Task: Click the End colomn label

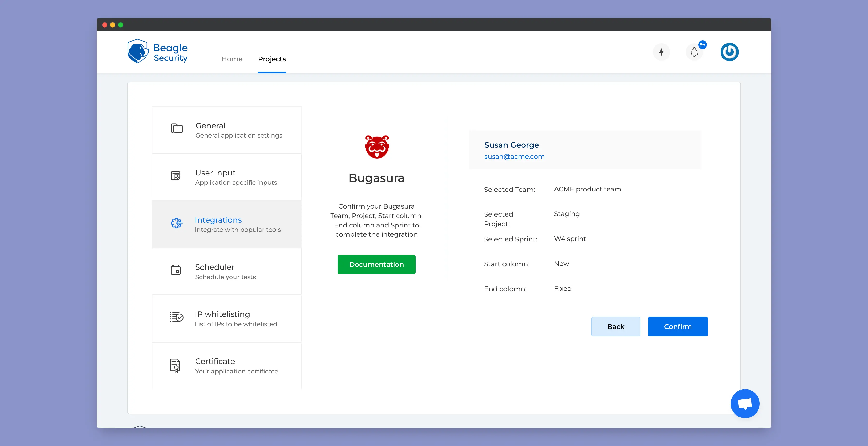Action: click(505, 289)
